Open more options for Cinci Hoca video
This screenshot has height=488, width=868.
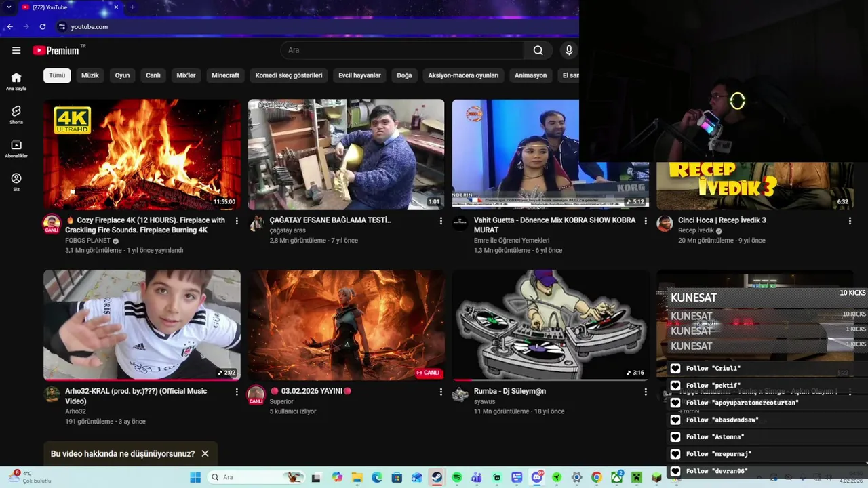(850, 221)
